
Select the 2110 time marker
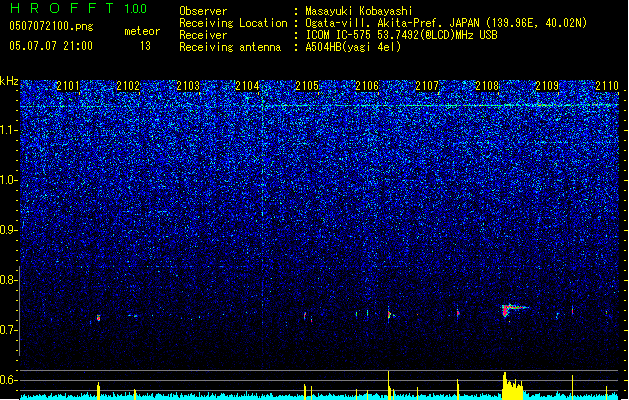pyautogui.click(x=607, y=86)
